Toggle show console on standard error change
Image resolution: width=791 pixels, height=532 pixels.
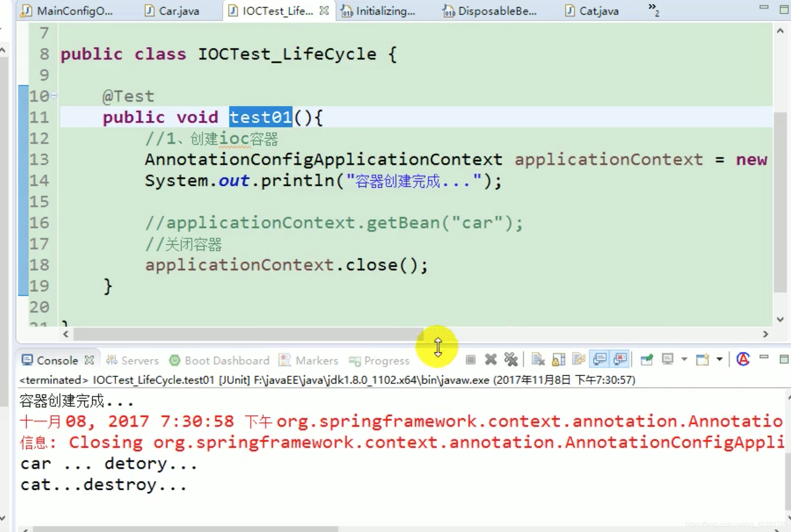tap(620, 360)
